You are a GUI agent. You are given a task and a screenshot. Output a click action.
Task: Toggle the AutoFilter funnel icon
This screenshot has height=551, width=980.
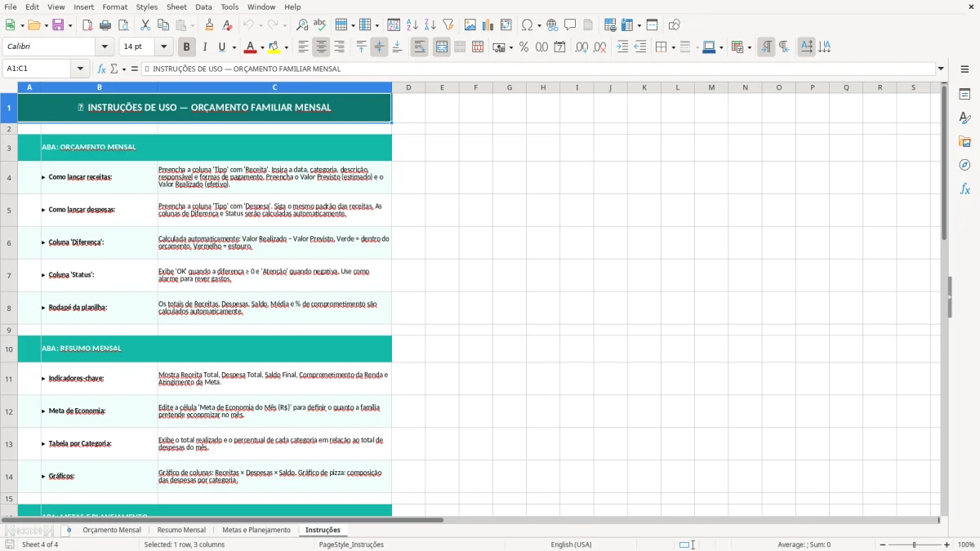click(x=448, y=25)
